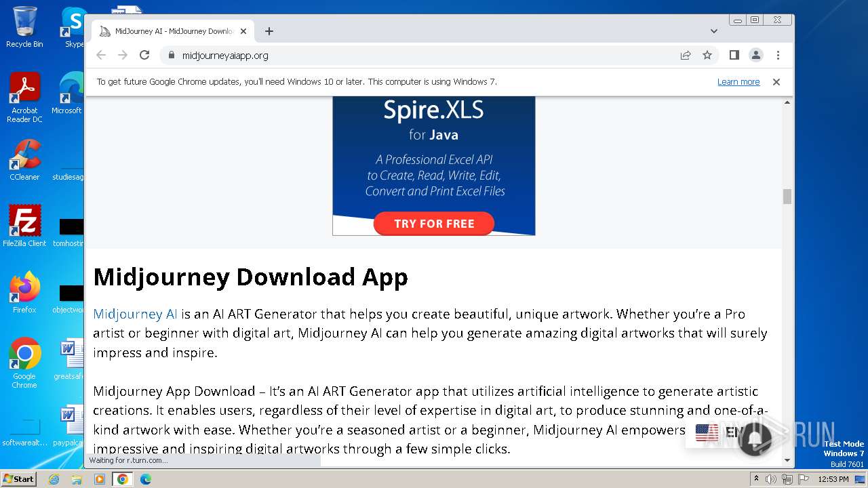Go back with the browser back arrow
The width and height of the screenshot is (868, 488).
[x=101, y=56]
